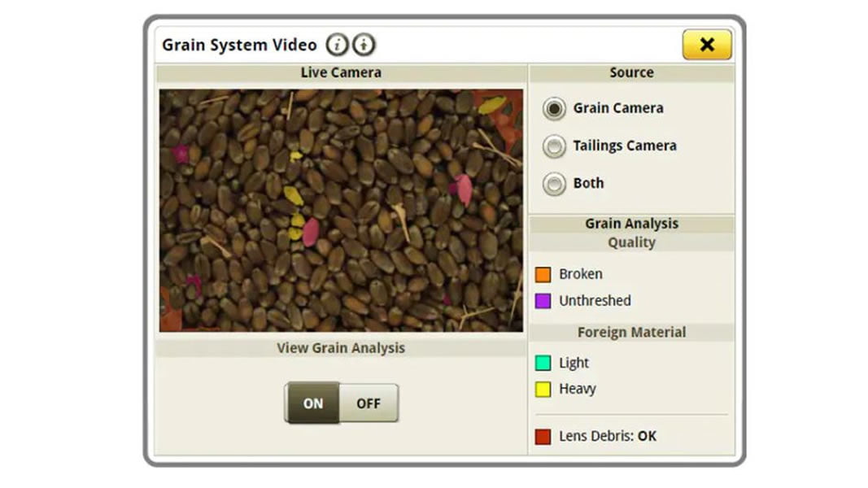Screen dimensions: 868x488
Task: Switch View Grain Analysis OFF
Action: (x=369, y=403)
